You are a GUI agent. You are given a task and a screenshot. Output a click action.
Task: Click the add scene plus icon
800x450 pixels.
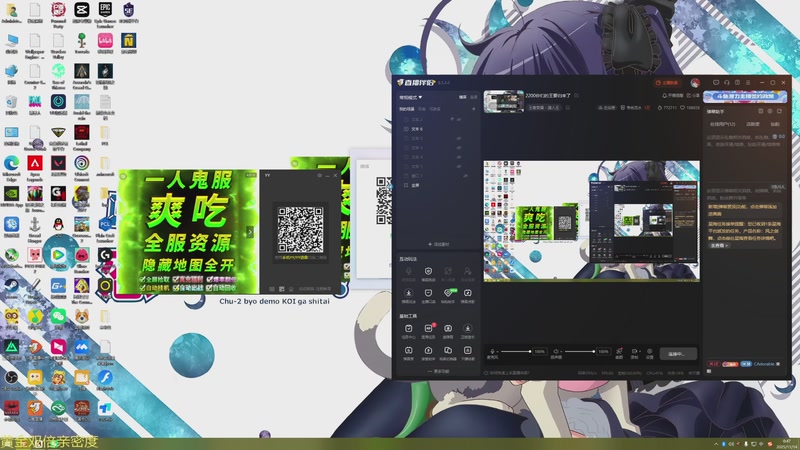[x=473, y=109]
